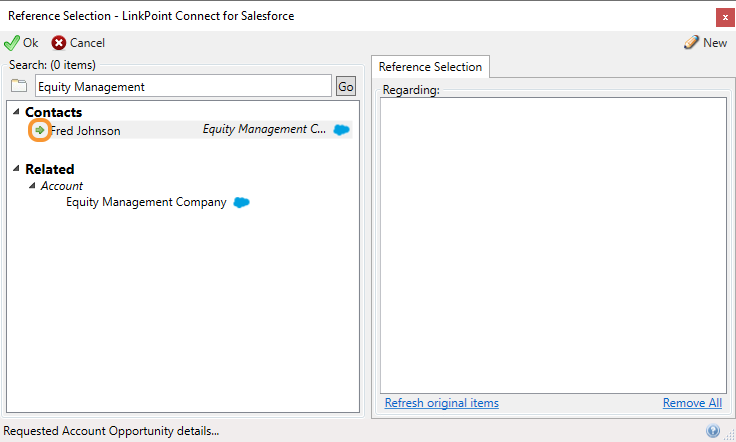This screenshot has height=442, width=736.
Task: Click the Equity Management C... company text
Action: [x=264, y=129]
